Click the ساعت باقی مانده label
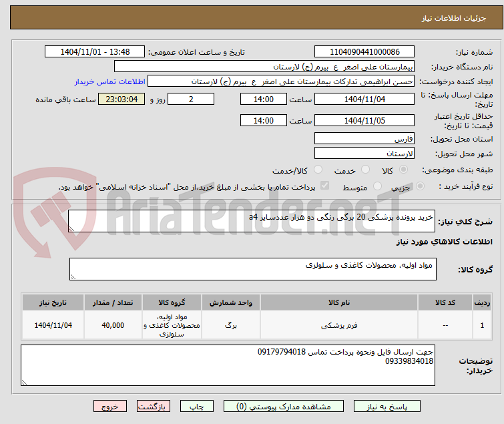 (x=65, y=99)
